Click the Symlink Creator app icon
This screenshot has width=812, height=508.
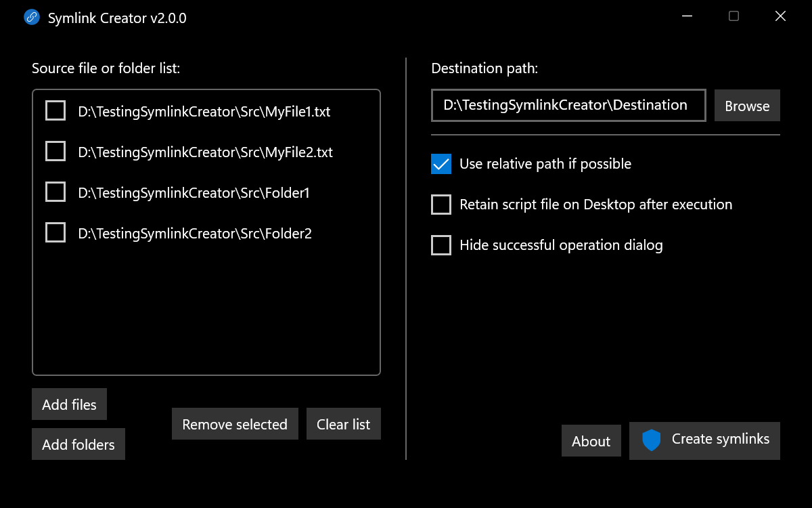point(31,17)
